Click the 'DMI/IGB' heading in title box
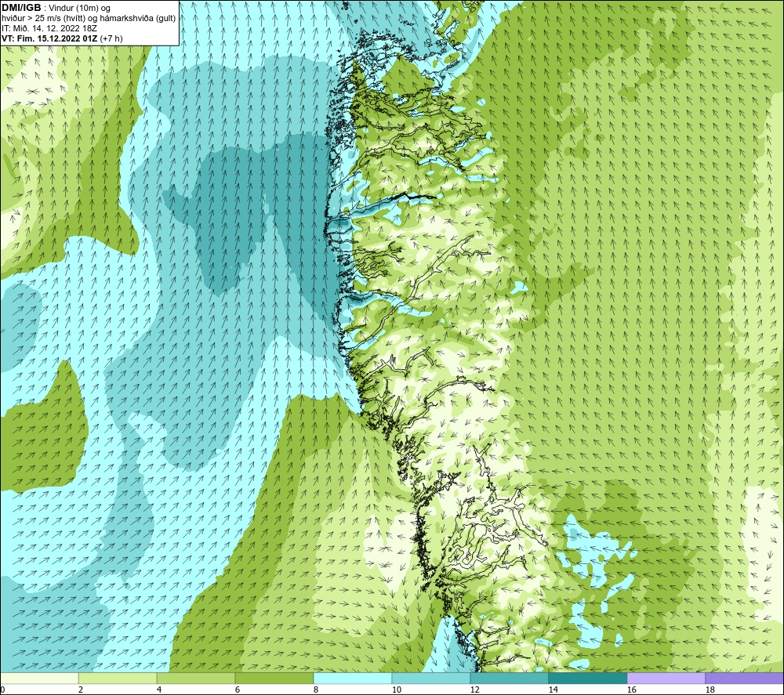This screenshot has width=784, height=695. pyautogui.click(x=21, y=8)
